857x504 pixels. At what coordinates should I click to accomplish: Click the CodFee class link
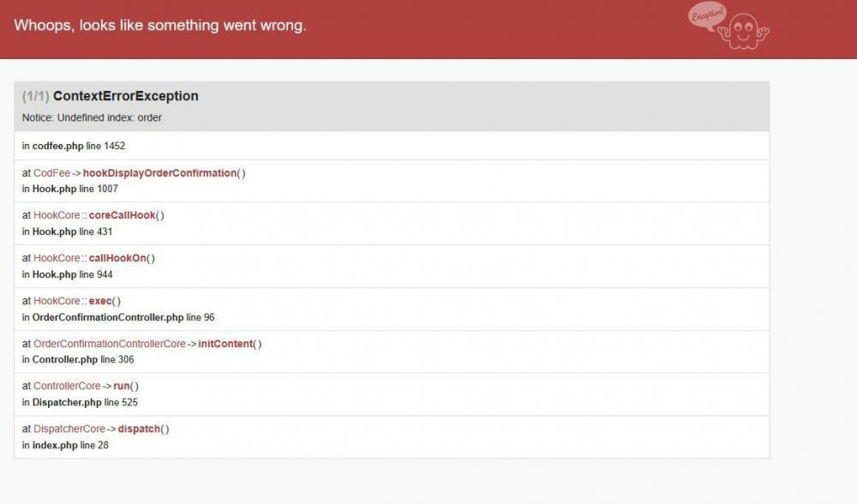tap(51, 173)
